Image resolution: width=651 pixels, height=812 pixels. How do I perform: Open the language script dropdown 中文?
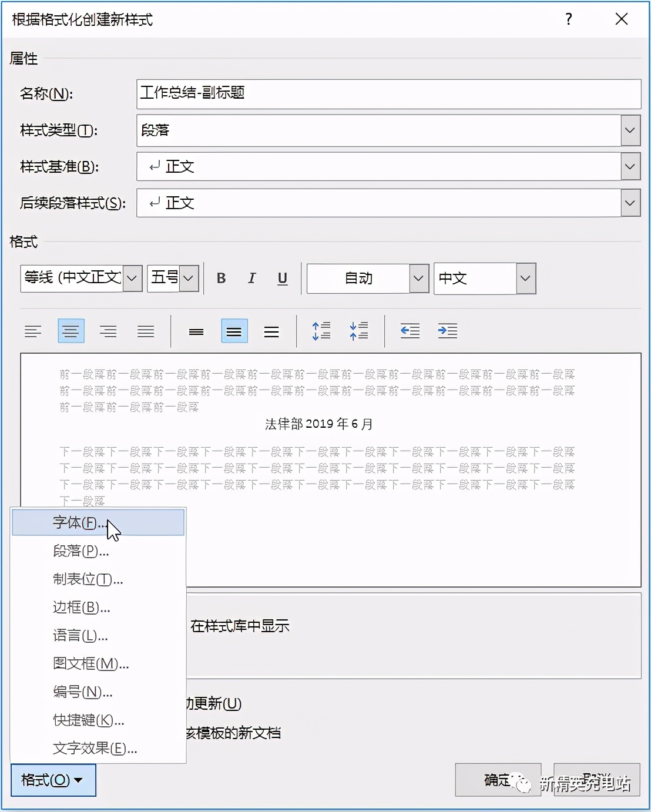(x=526, y=278)
